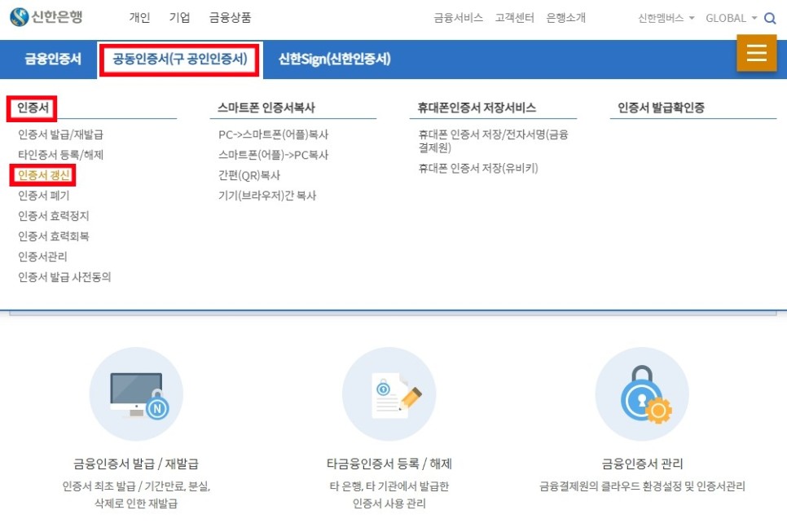Expand the GLOBAL dropdown
Image resolution: width=787 pixels, height=532 pixels.
[x=732, y=18]
